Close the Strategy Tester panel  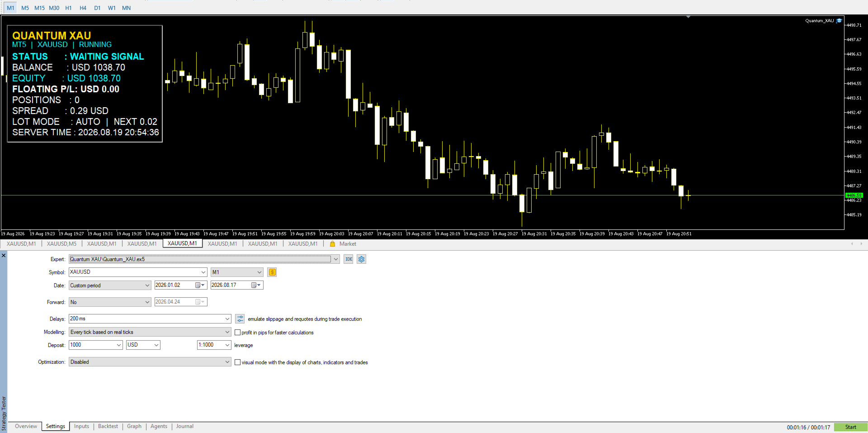click(4, 256)
